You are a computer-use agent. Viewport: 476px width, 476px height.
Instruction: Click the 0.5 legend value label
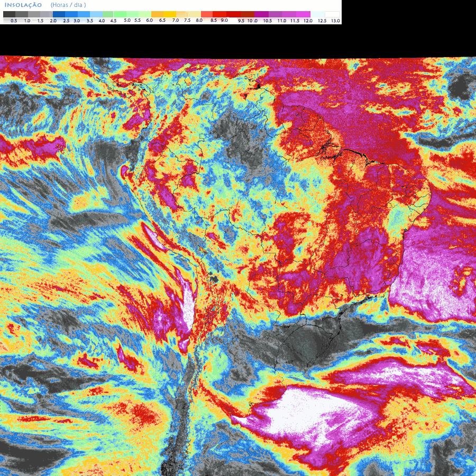[14, 21]
